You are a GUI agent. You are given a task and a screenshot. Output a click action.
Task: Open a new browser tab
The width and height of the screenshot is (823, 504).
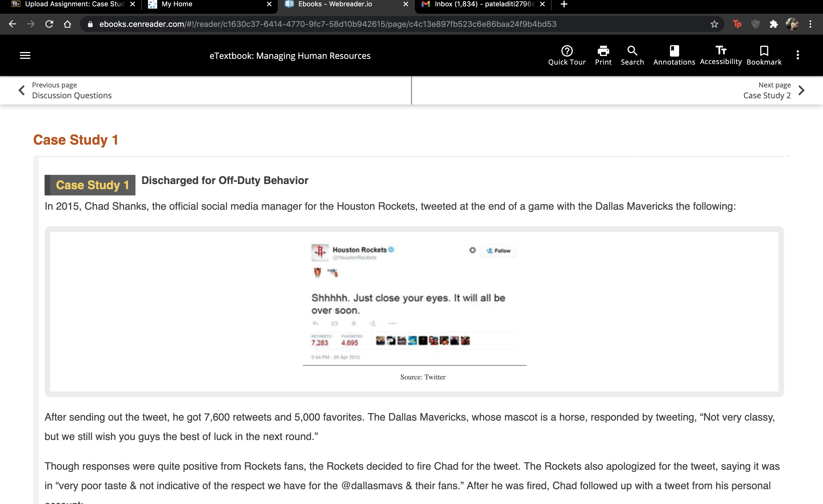coord(564,4)
